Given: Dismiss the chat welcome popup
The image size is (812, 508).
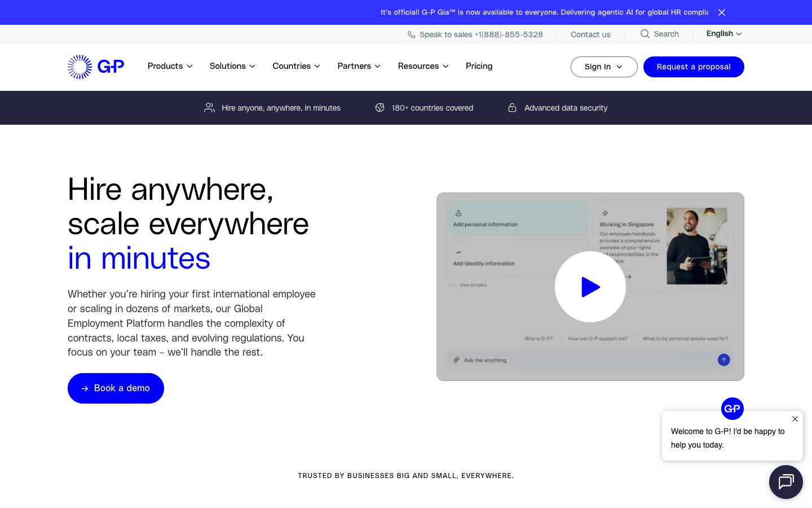Looking at the screenshot, I should point(795,419).
